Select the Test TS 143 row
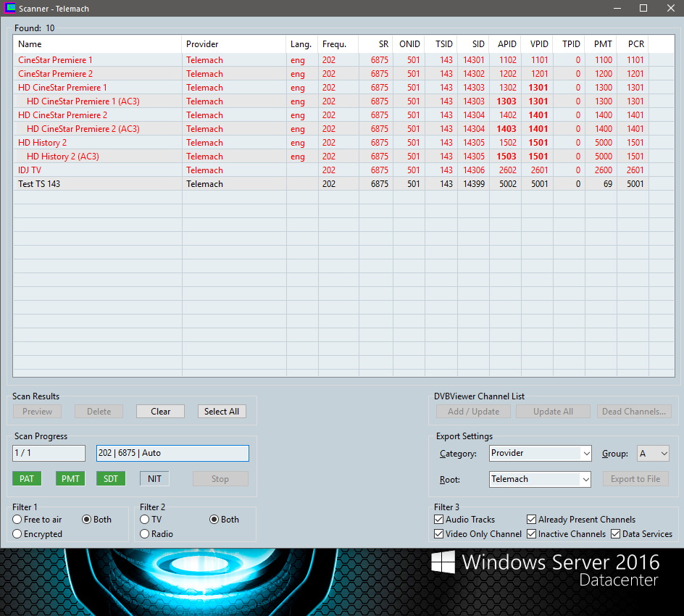Image resolution: width=684 pixels, height=616 pixels. [343, 184]
